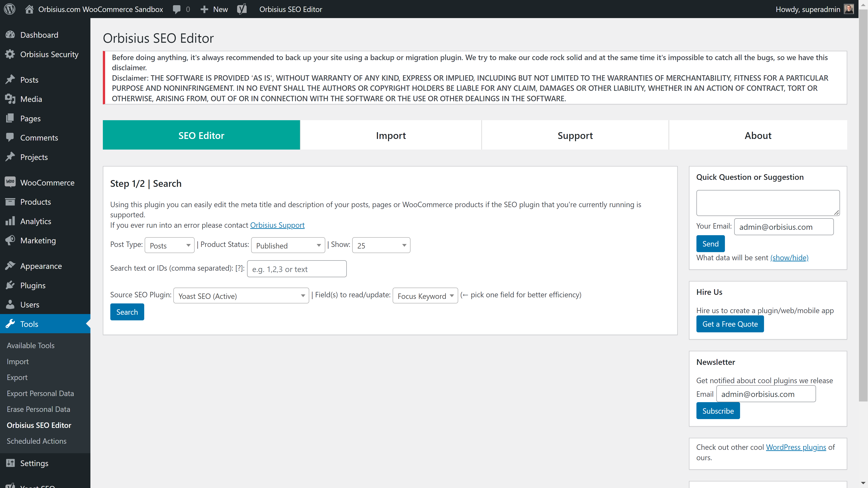Click the Subscribe button
The height and width of the screenshot is (488, 868).
(x=718, y=411)
